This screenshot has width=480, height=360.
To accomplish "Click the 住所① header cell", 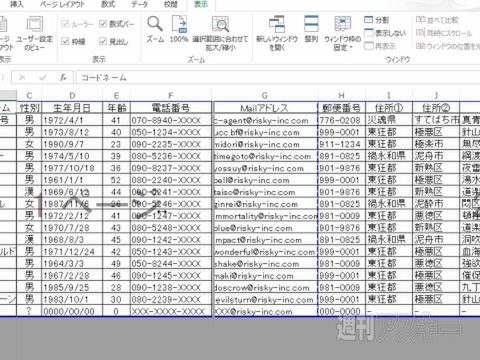I will pyautogui.click(x=389, y=108).
